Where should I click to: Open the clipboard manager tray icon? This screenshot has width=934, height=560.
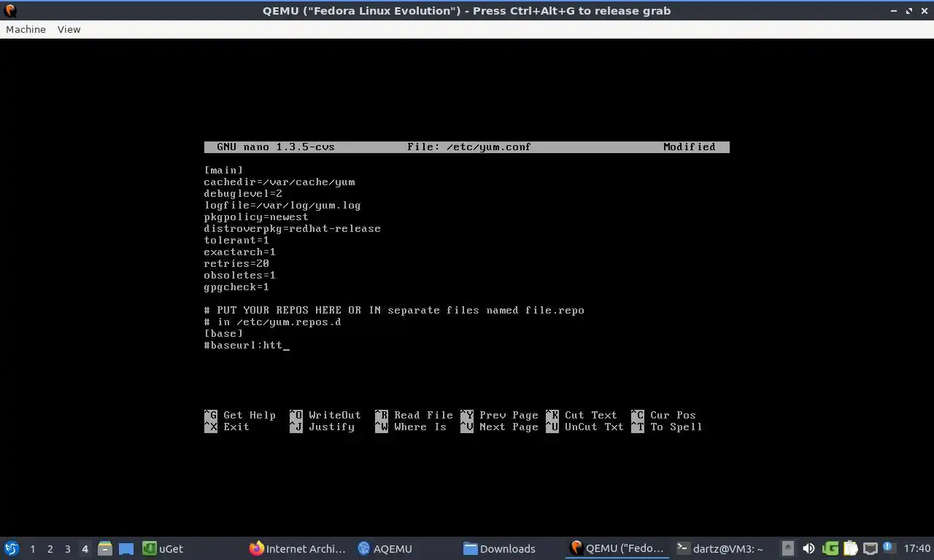(x=851, y=548)
